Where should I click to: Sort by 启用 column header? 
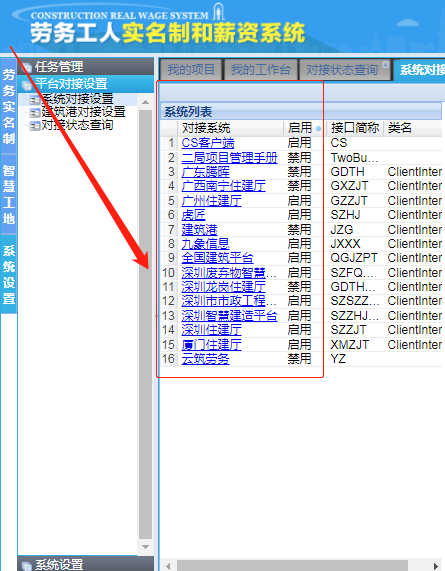[x=305, y=128]
